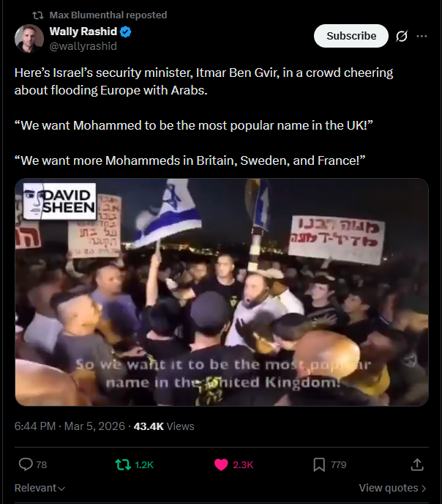
Task: Toggle the bookmark icon
Action: pos(319,464)
